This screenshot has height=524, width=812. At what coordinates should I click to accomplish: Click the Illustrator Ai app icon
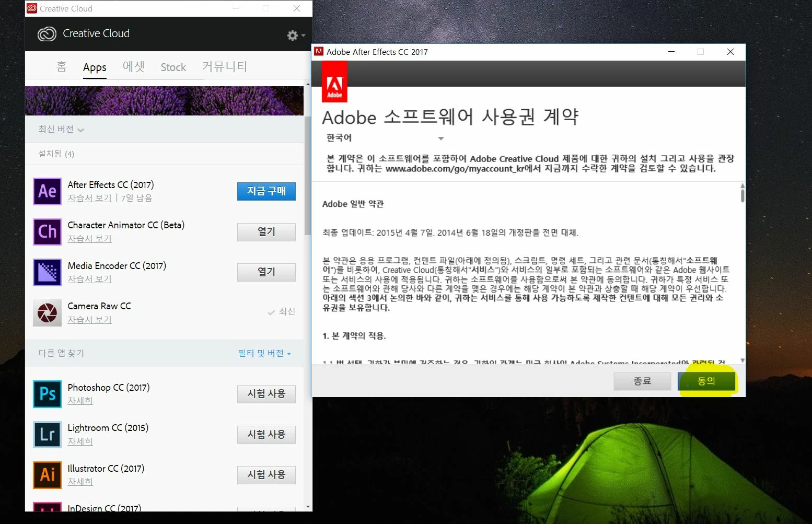pyautogui.click(x=47, y=475)
